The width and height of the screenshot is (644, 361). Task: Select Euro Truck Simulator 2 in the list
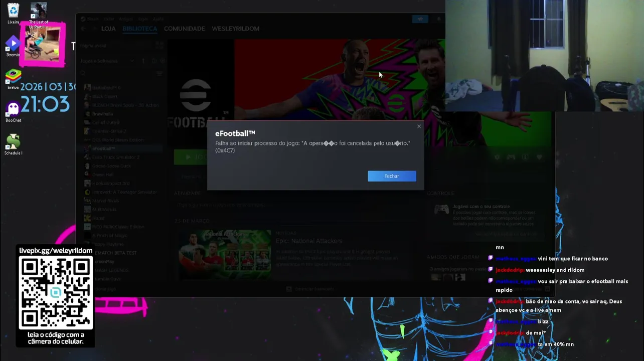115,157
